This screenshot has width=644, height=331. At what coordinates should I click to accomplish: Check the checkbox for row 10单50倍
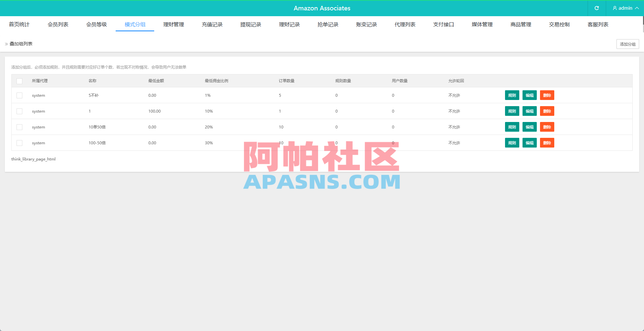pyautogui.click(x=19, y=127)
